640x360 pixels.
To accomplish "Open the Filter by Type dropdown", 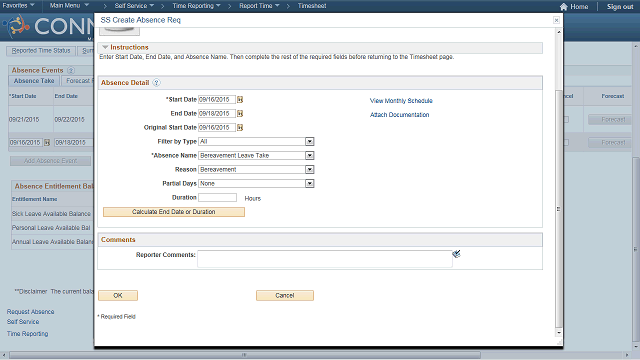I will [x=310, y=142].
